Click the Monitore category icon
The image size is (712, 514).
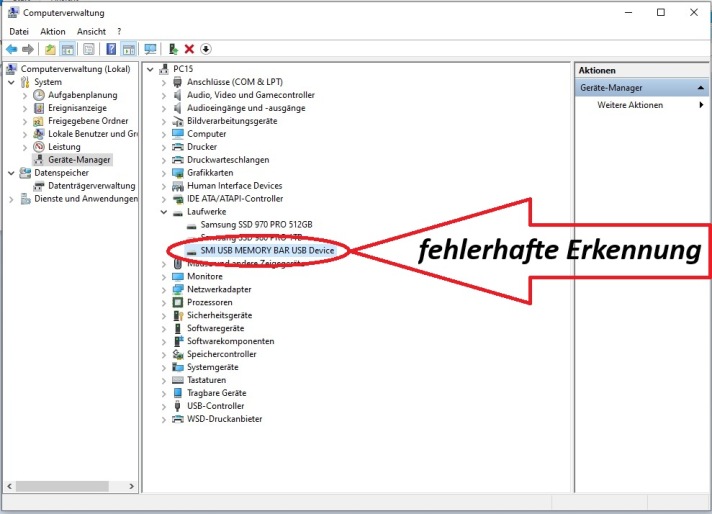[x=178, y=276]
